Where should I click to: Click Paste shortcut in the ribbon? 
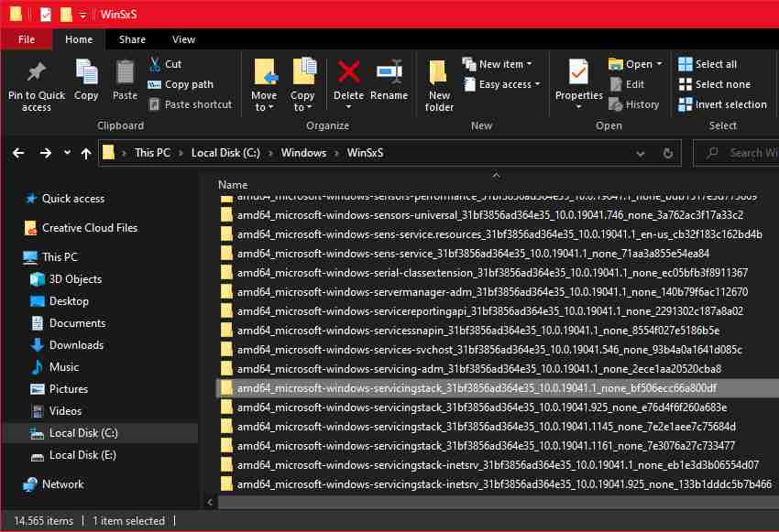(191, 104)
